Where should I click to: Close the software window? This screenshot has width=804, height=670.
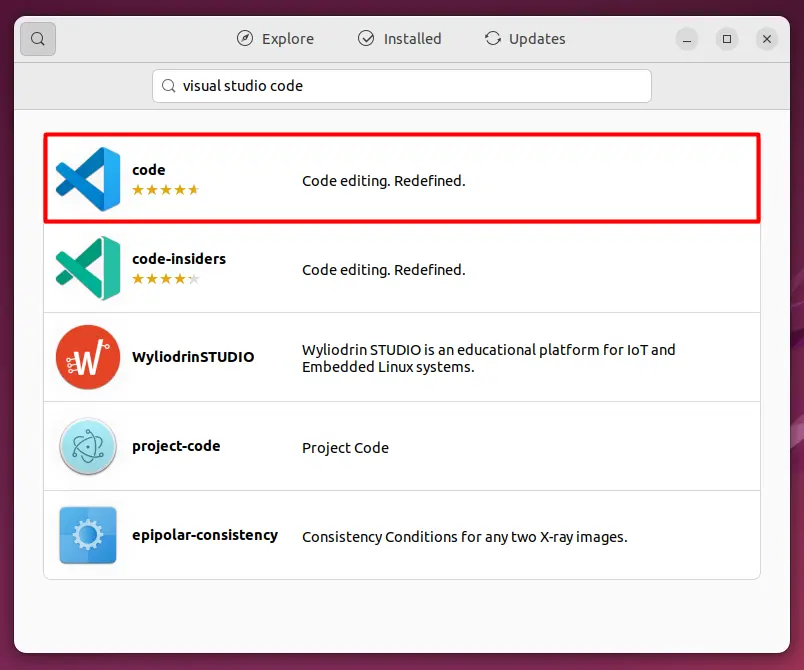click(x=767, y=39)
